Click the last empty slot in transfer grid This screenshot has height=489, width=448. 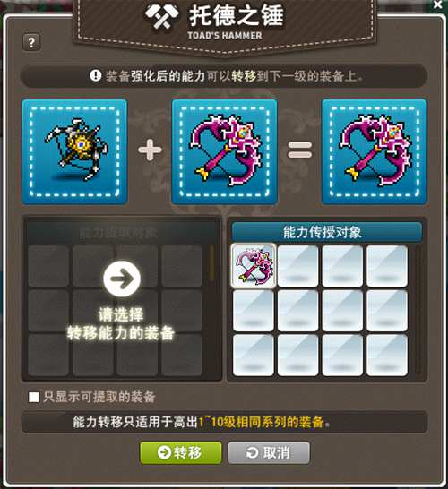coord(387,355)
